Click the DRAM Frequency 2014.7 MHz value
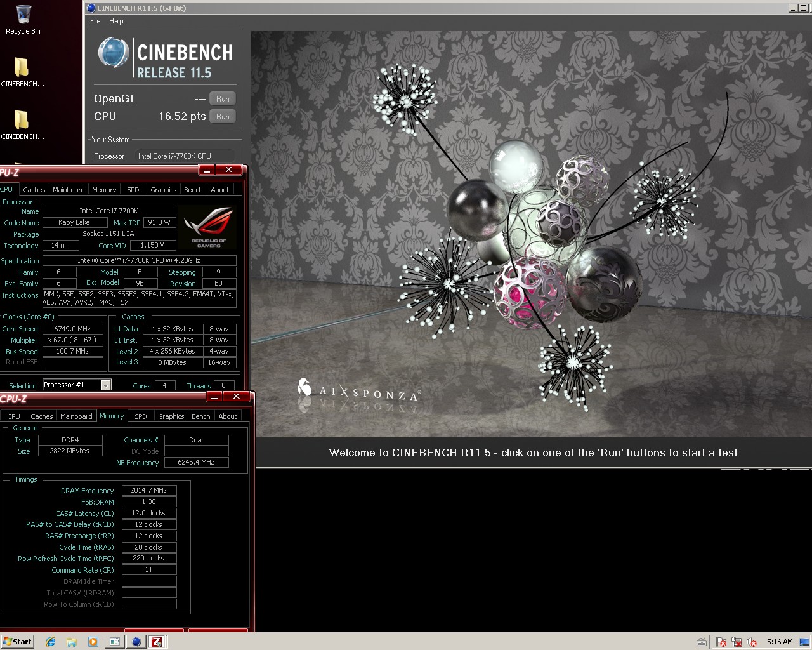Screen dimensions: 812x650 (x=149, y=491)
